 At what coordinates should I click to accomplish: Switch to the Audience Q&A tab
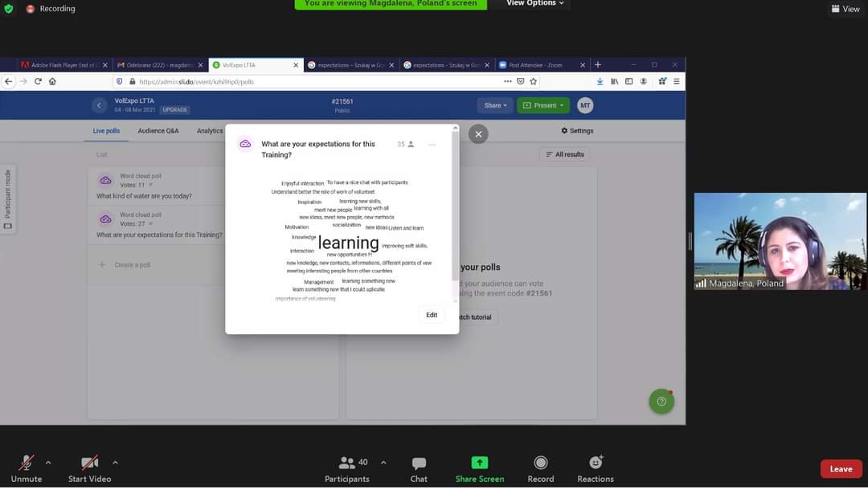point(158,131)
